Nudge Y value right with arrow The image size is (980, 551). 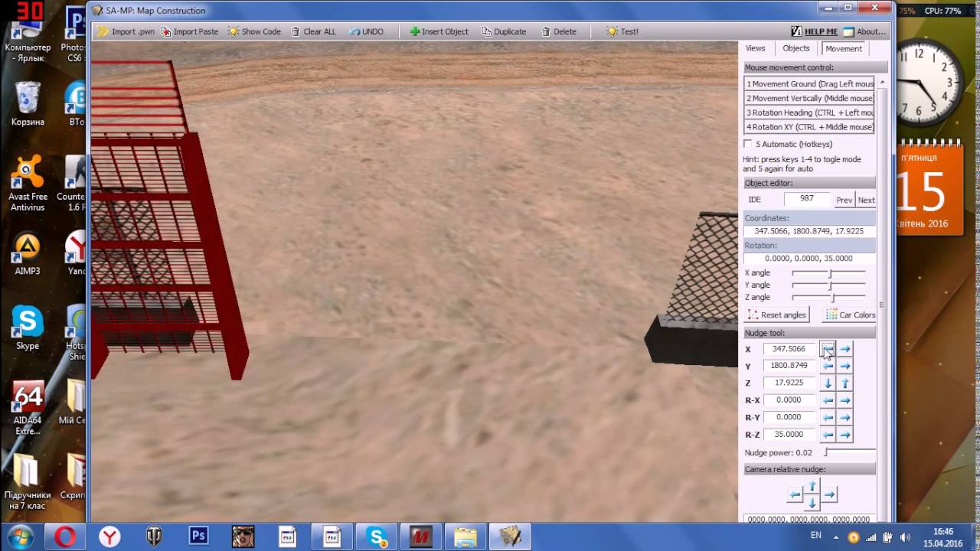pyautogui.click(x=844, y=366)
